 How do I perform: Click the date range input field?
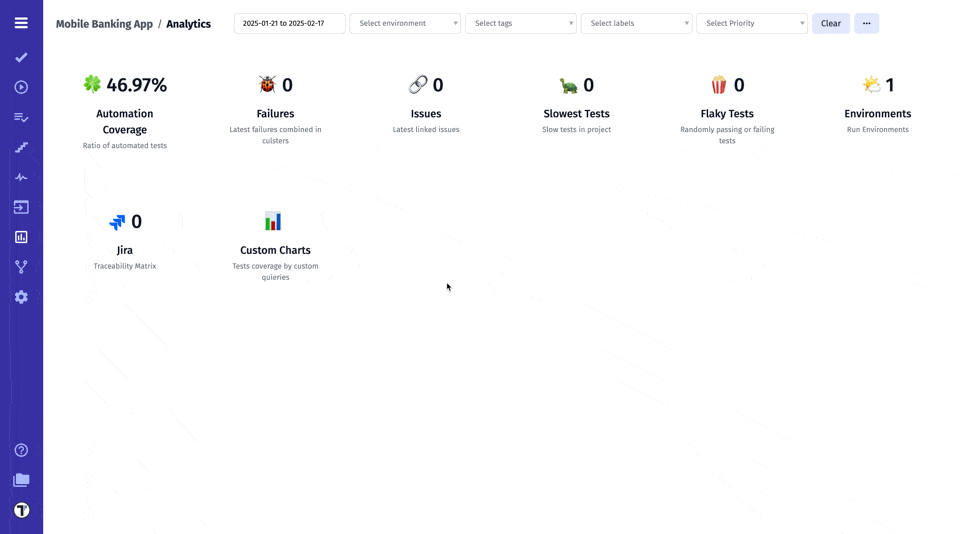[x=289, y=23]
